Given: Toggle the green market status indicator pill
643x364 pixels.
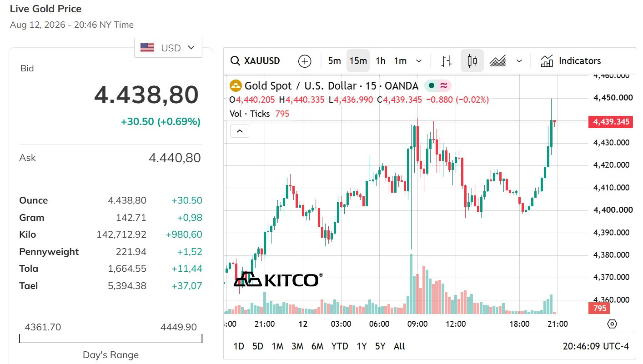Looking at the screenshot, I should tap(437, 85).
